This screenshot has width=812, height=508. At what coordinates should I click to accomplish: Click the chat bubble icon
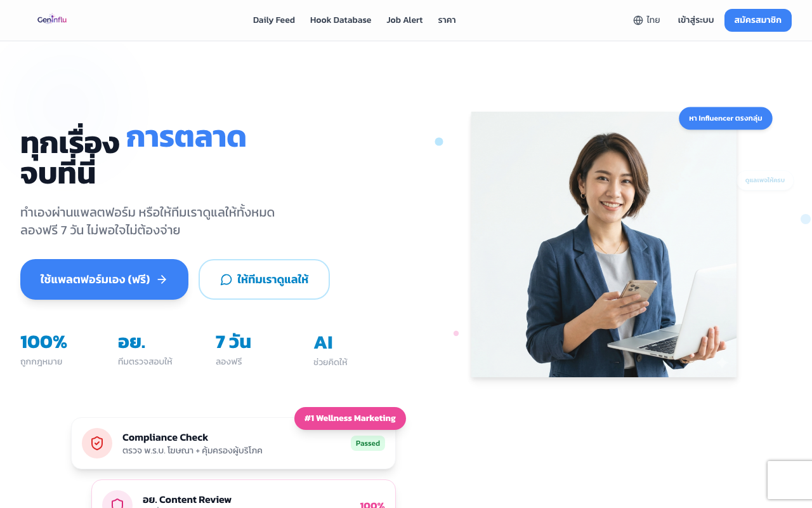[226, 279]
